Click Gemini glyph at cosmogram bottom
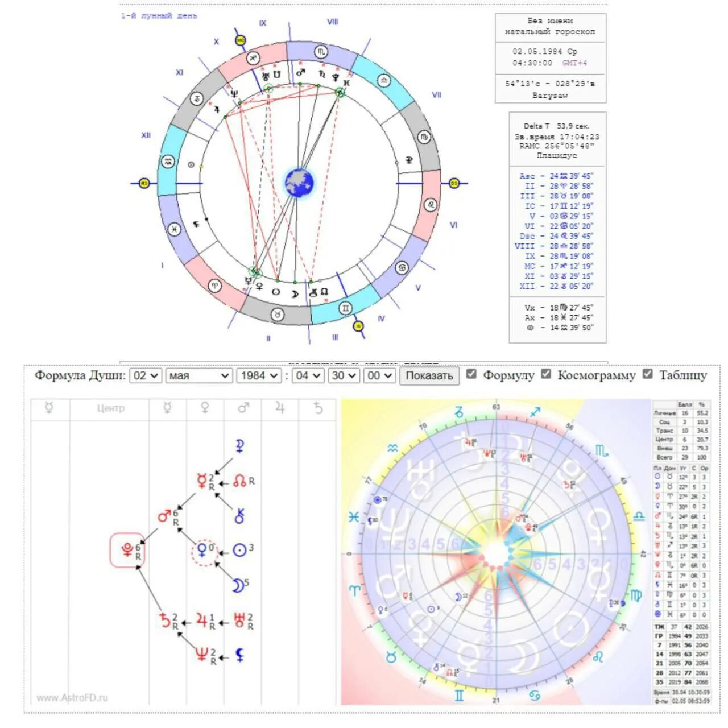Screen dimensions: 728x728 coord(458,694)
